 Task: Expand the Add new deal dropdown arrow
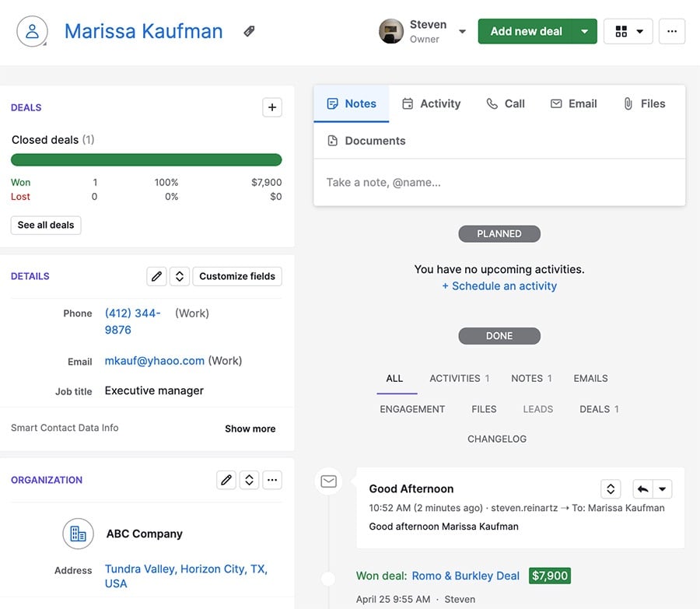pos(584,31)
